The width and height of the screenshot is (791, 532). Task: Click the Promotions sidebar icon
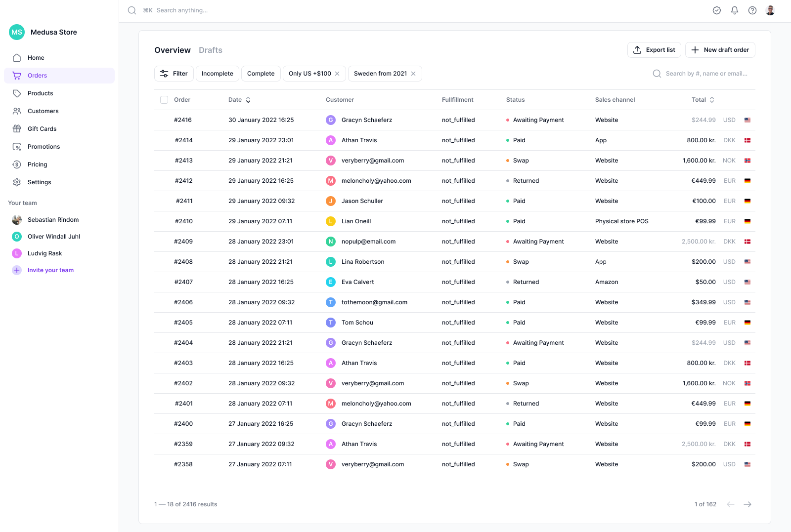click(x=17, y=146)
